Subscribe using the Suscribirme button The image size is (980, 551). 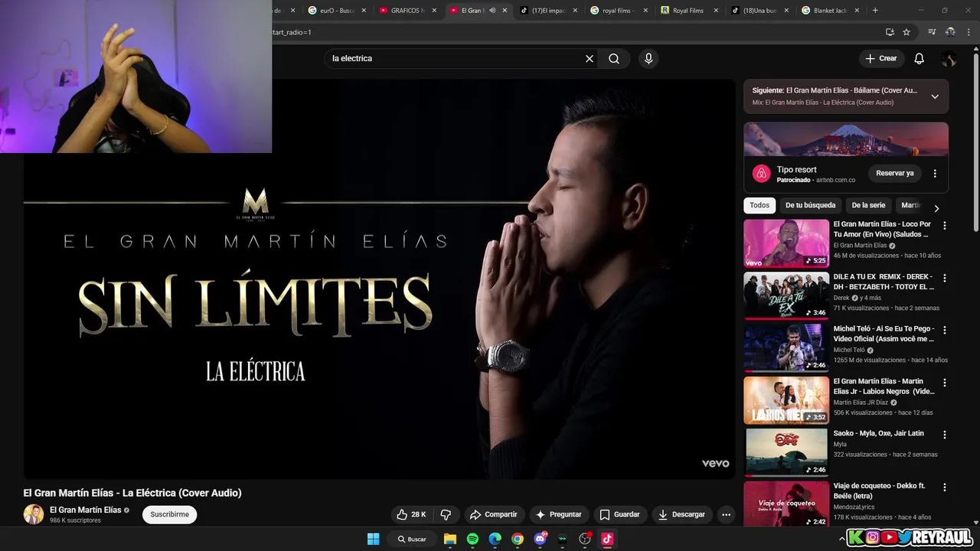tap(169, 514)
